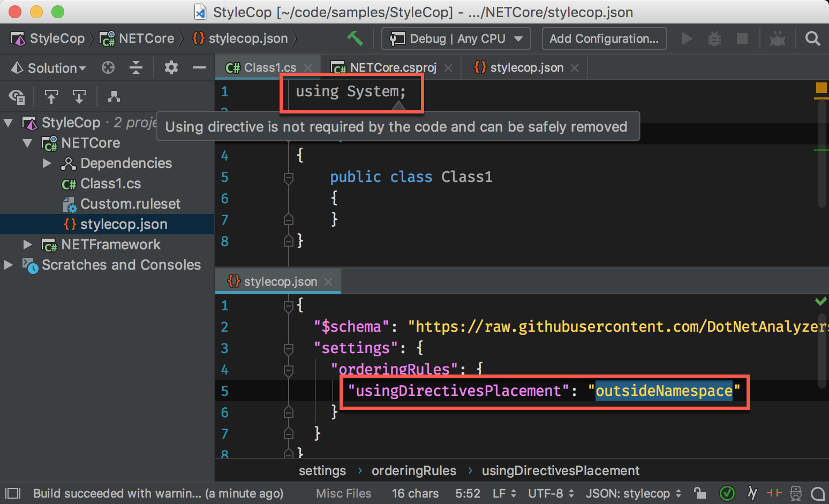Collapse the StyleCop solution node
Screen dimensions: 829x504
(x=8, y=123)
